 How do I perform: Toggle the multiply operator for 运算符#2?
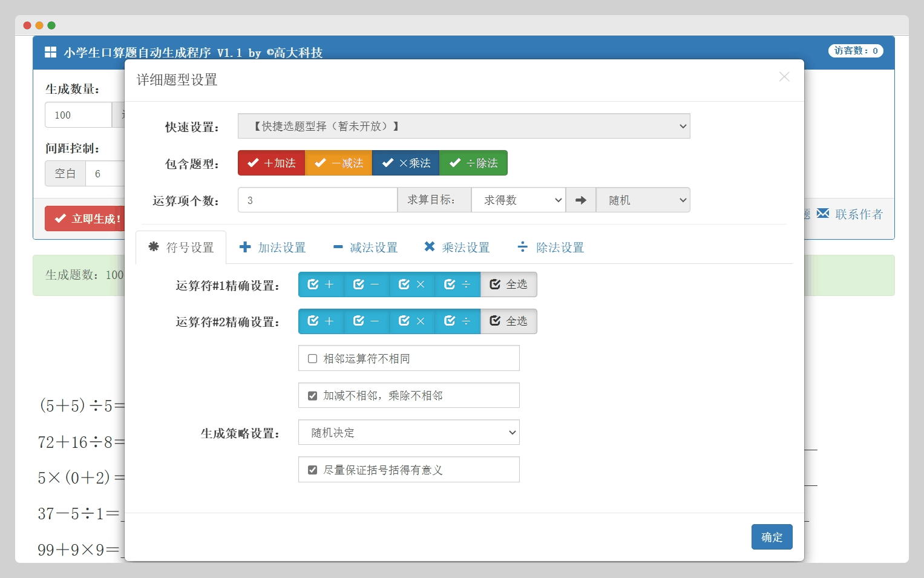[x=411, y=321]
